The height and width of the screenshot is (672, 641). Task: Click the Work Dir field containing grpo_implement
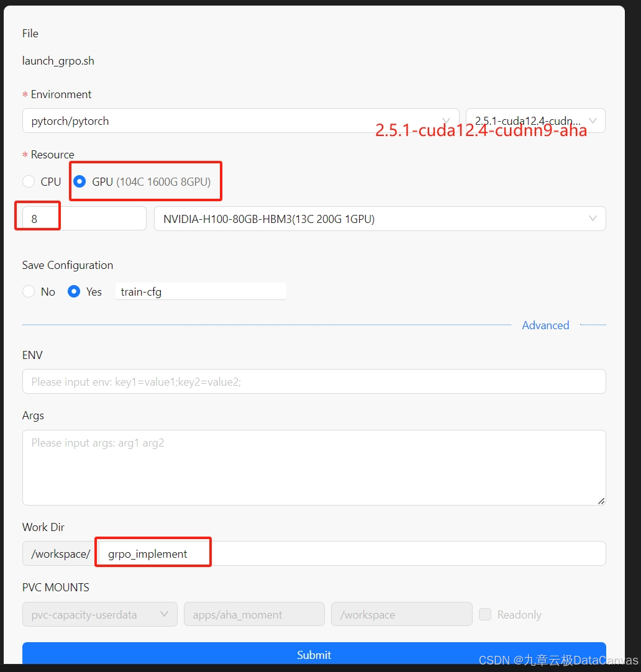point(352,553)
